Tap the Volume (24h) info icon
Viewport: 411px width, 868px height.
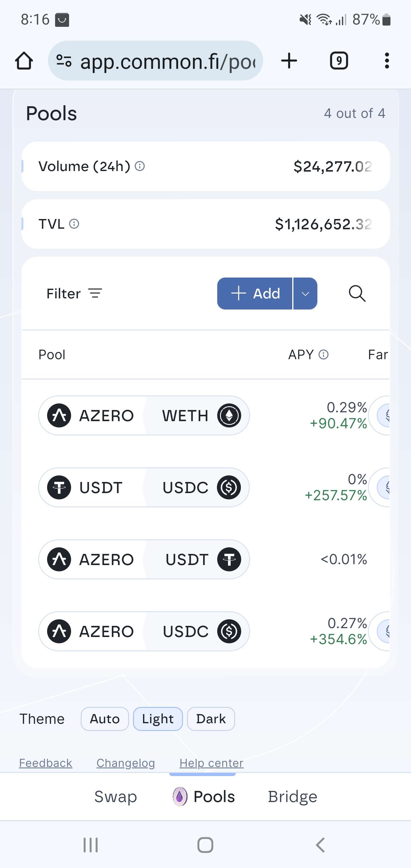coord(140,166)
